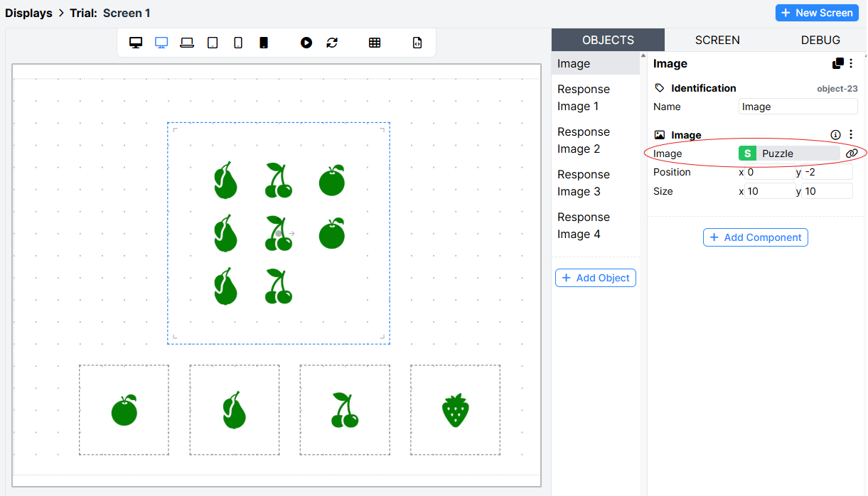The height and width of the screenshot is (496, 868).
Task: Toggle tablet preview mode
Action: 212,42
